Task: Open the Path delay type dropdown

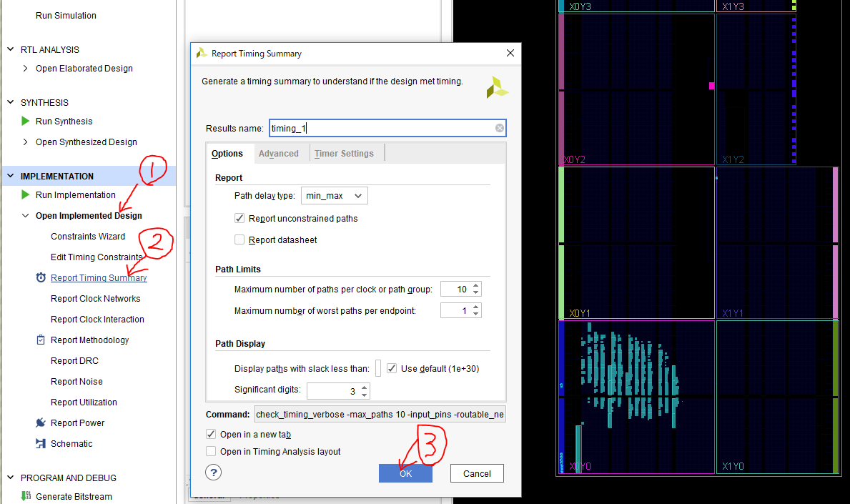Action: (x=334, y=195)
